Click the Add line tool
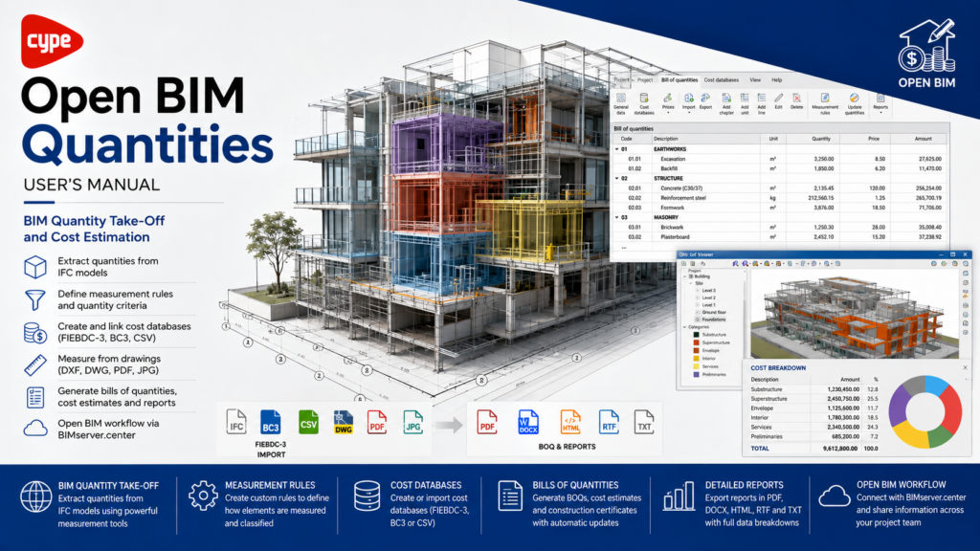980x551 pixels. click(x=761, y=103)
